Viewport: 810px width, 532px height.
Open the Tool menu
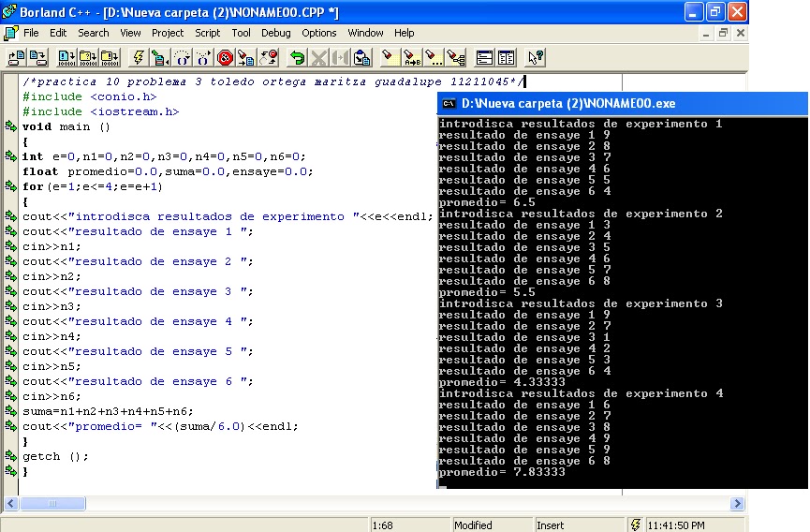click(x=241, y=33)
